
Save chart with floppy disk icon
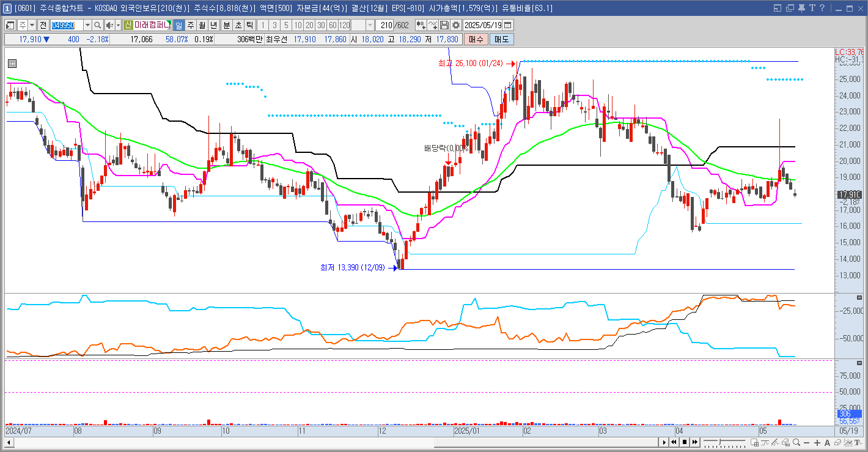tap(444, 25)
